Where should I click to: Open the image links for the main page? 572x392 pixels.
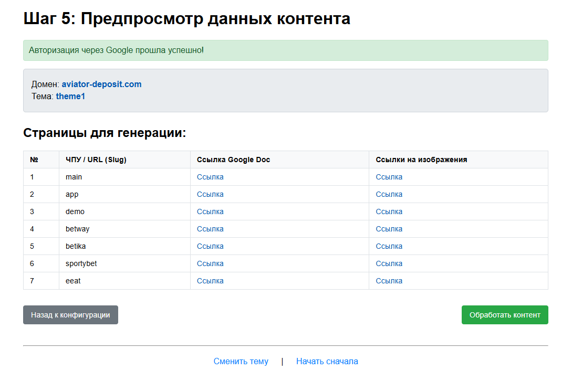click(389, 177)
